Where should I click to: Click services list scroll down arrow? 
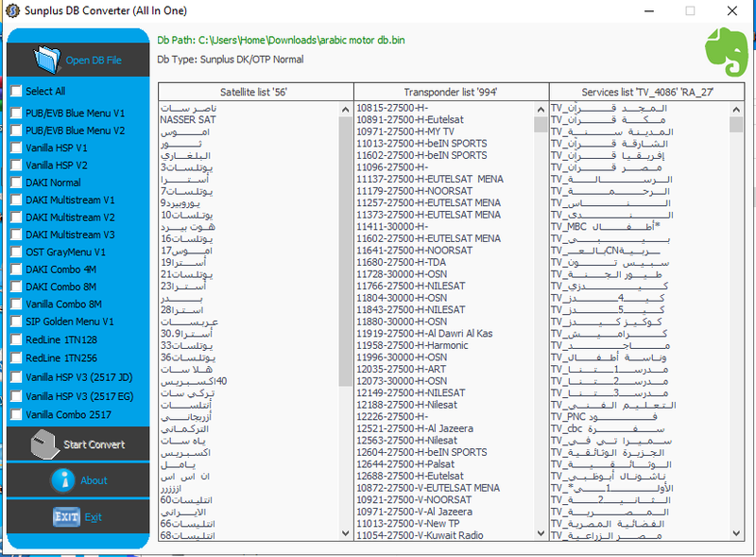click(736, 532)
